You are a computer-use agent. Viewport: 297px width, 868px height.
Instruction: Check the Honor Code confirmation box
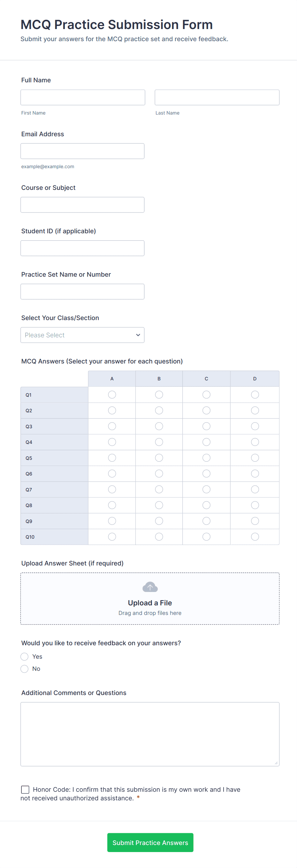tap(25, 789)
